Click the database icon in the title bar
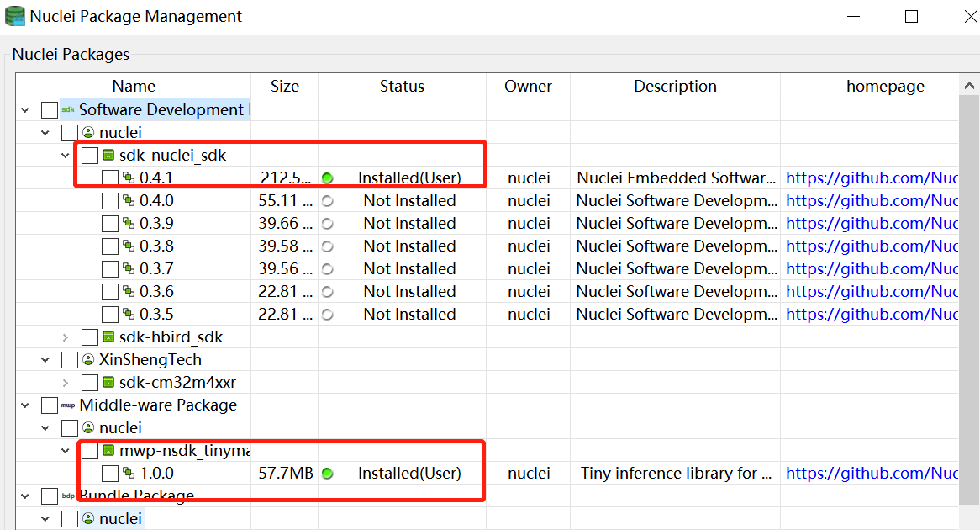 click(x=14, y=16)
